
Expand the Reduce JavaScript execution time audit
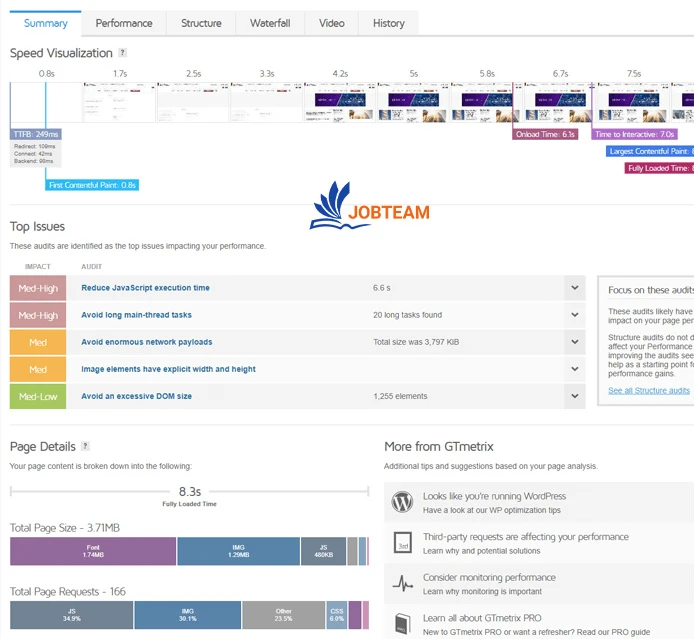(x=574, y=288)
